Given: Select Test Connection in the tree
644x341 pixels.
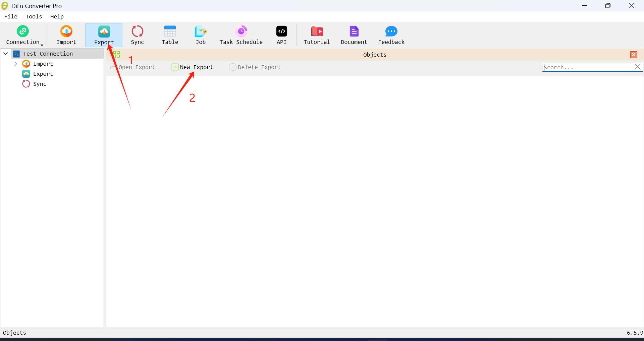Looking at the screenshot, I should (48, 54).
